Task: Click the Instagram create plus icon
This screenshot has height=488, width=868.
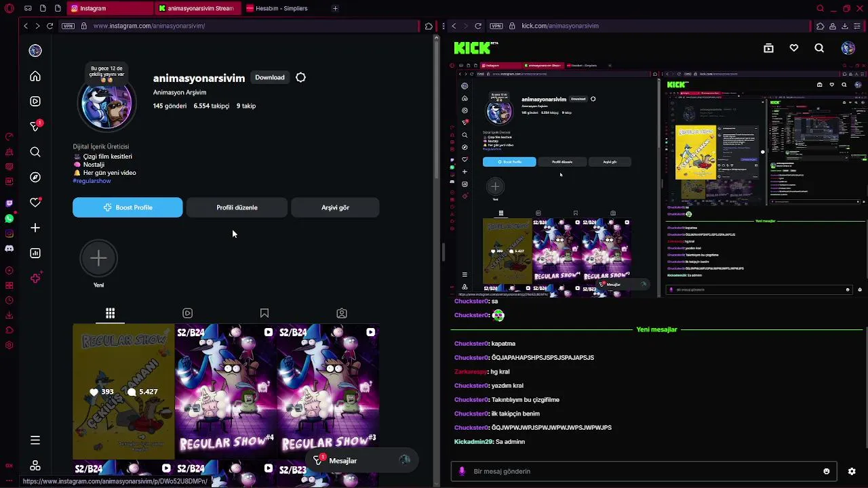Action: (35, 228)
